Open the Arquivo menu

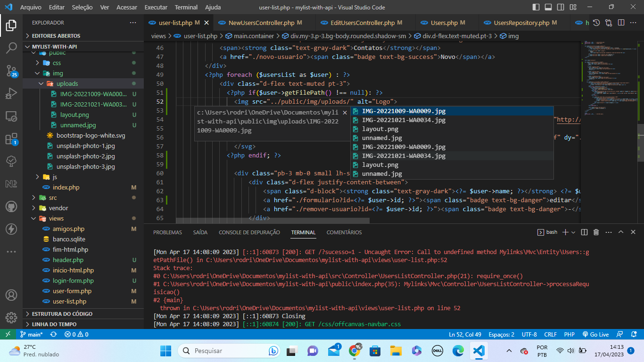coord(31,7)
